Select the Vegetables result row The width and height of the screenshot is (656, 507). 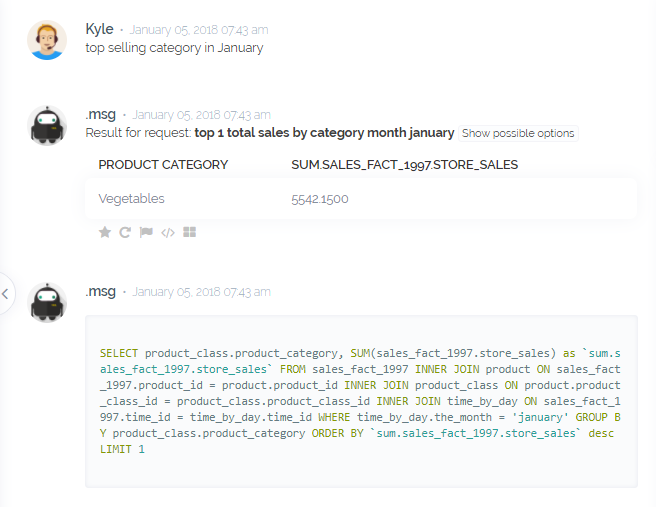coord(131,199)
